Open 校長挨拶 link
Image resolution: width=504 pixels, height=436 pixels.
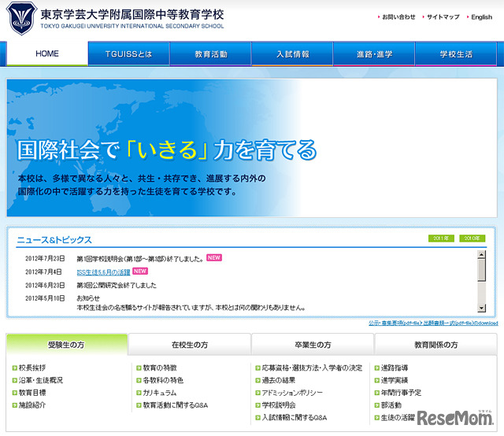[x=32, y=368]
